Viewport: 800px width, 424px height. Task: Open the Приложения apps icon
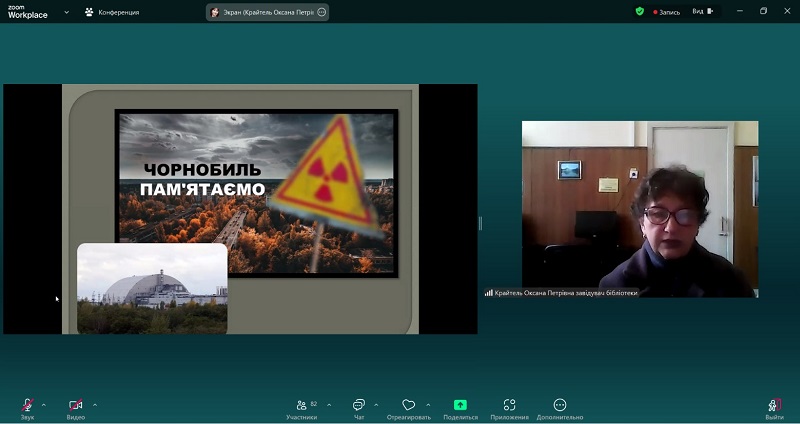pyautogui.click(x=509, y=405)
